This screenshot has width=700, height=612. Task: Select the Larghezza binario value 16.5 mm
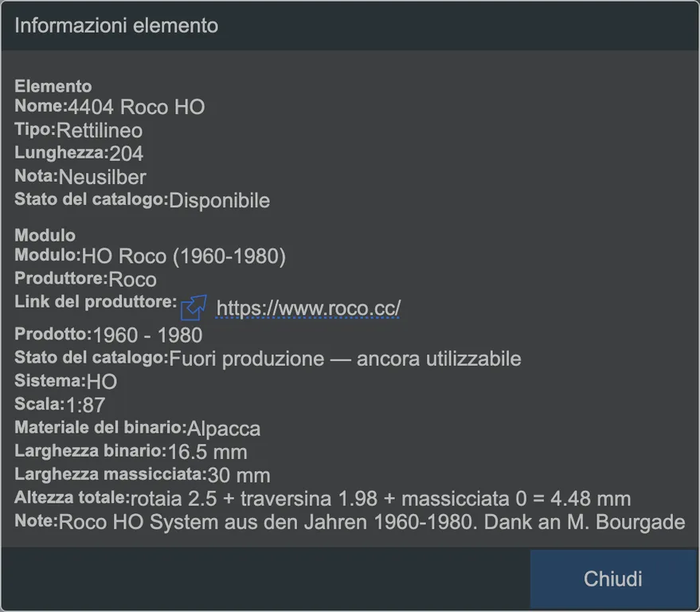tap(207, 452)
